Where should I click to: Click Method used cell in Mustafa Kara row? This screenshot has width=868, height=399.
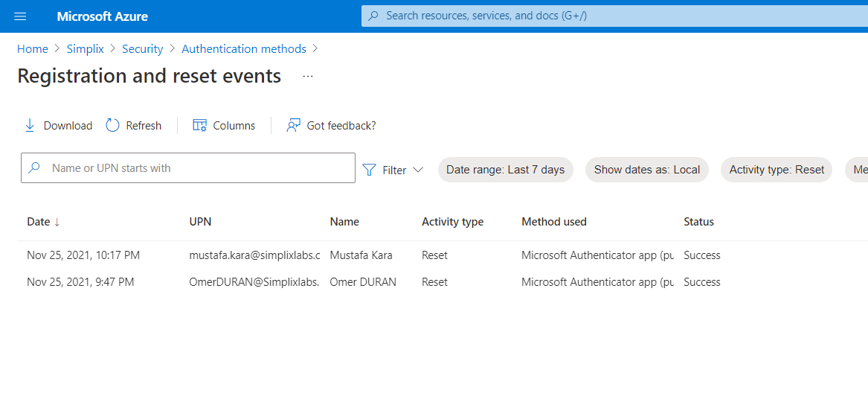(597, 255)
